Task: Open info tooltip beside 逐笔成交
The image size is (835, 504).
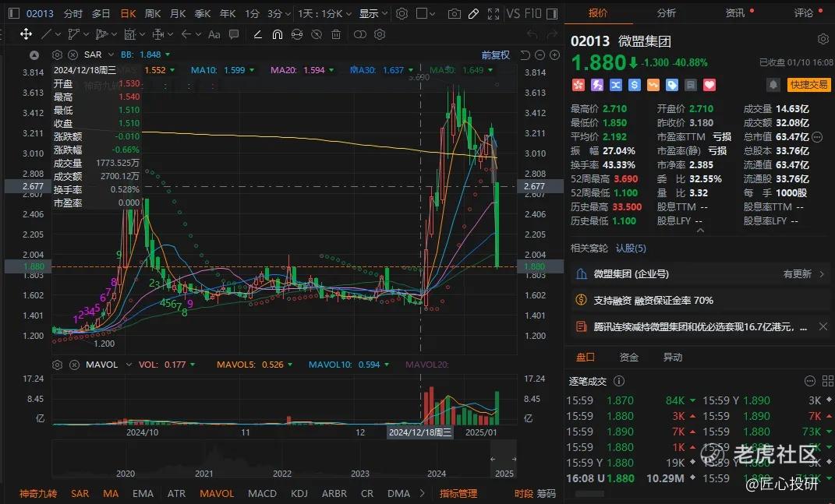Action: [619, 381]
